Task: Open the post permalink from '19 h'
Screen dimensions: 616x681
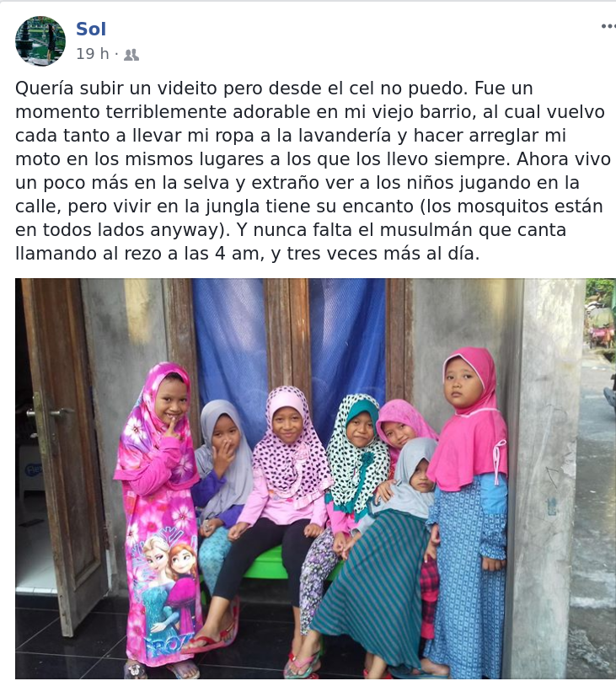Action: 93,54
